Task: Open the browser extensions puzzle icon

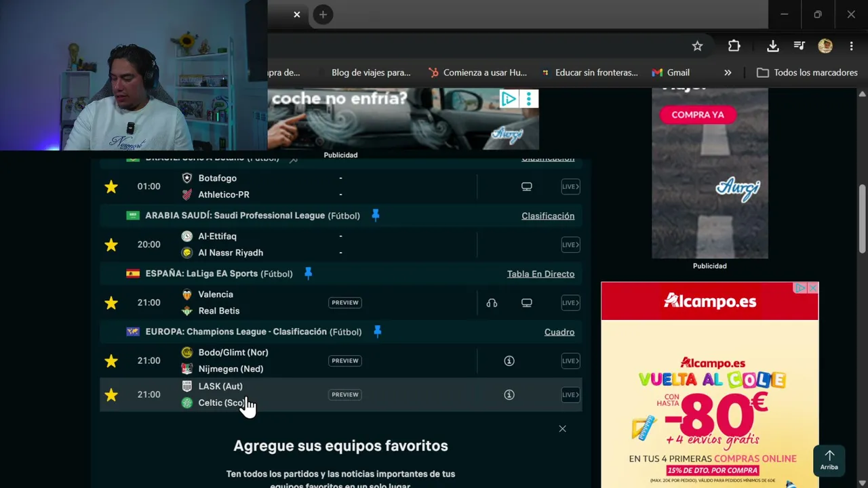Action: pos(734,46)
